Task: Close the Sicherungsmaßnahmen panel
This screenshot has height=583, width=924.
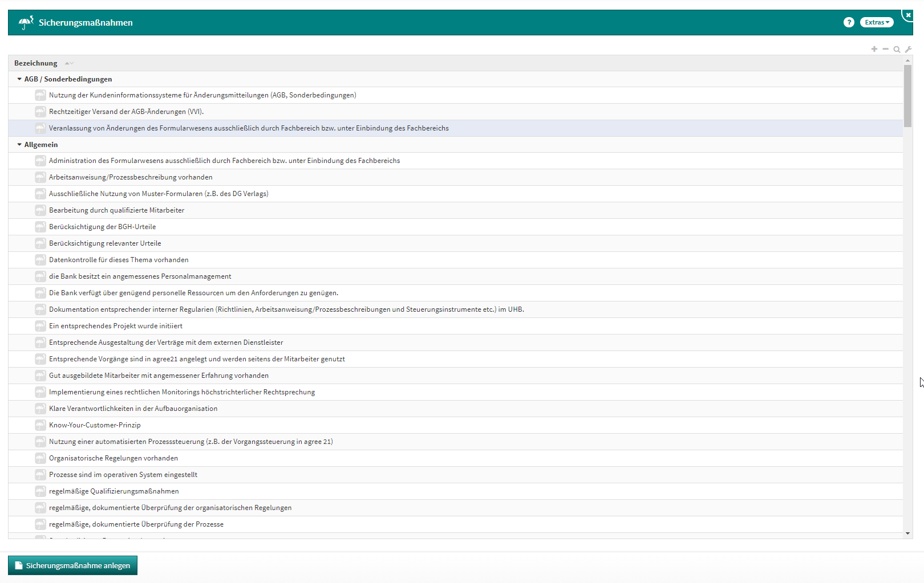Action: [908, 15]
